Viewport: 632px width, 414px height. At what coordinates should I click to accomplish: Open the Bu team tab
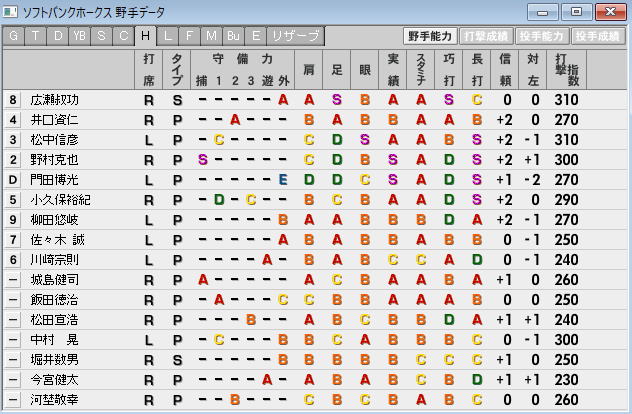pos(235,36)
